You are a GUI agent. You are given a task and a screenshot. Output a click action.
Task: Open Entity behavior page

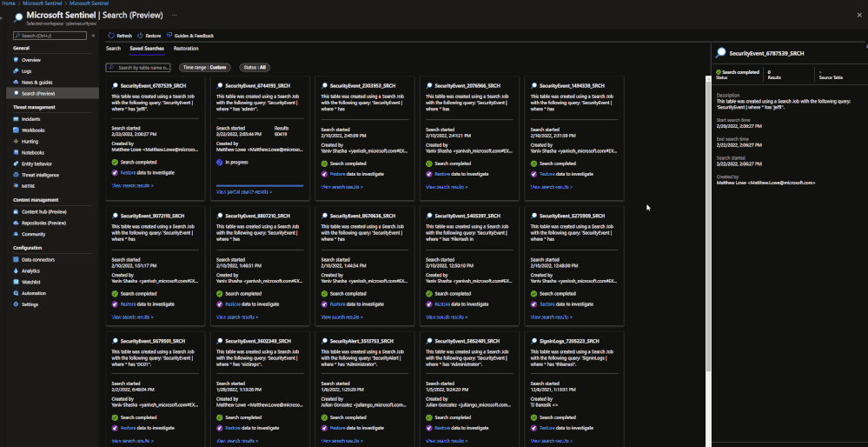click(36, 163)
